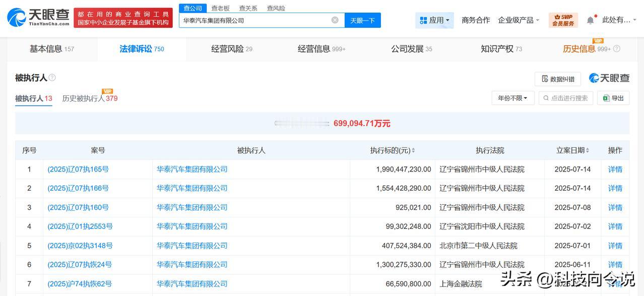The width and height of the screenshot is (644, 296).
Task: Switch to 经营信息 tab
Action: coord(321,49)
